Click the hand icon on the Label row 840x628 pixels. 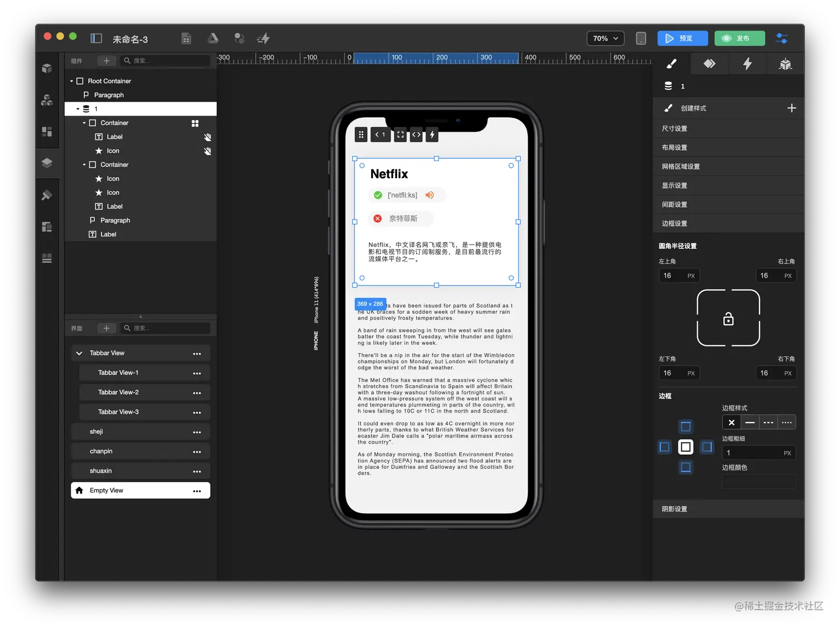[207, 137]
